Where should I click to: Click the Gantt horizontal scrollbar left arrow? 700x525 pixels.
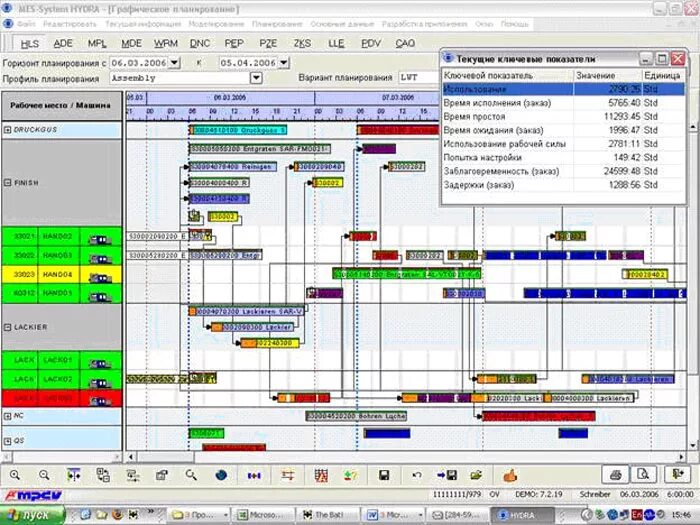pos(131,457)
